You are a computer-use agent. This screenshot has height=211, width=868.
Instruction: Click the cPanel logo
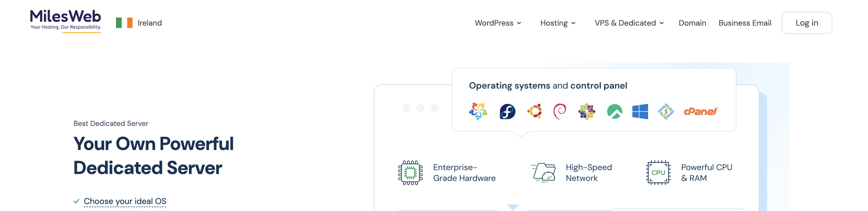pyautogui.click(x=701, y=111)
